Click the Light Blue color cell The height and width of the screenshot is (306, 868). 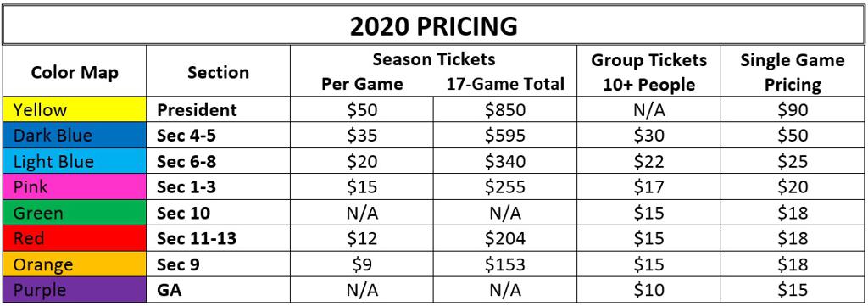(75, 162)
